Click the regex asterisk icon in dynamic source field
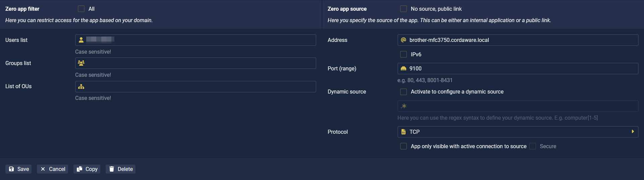 (404, 106)
